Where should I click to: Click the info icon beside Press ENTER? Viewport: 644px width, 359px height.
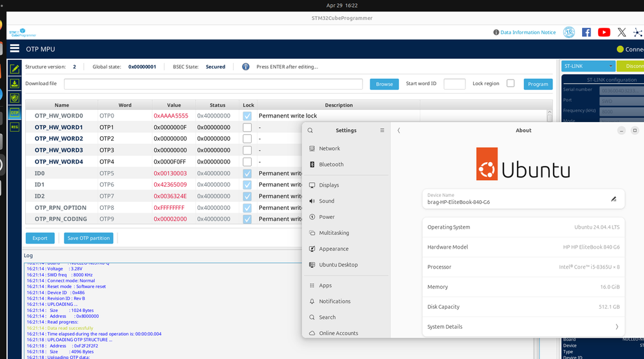pos(246,67)
